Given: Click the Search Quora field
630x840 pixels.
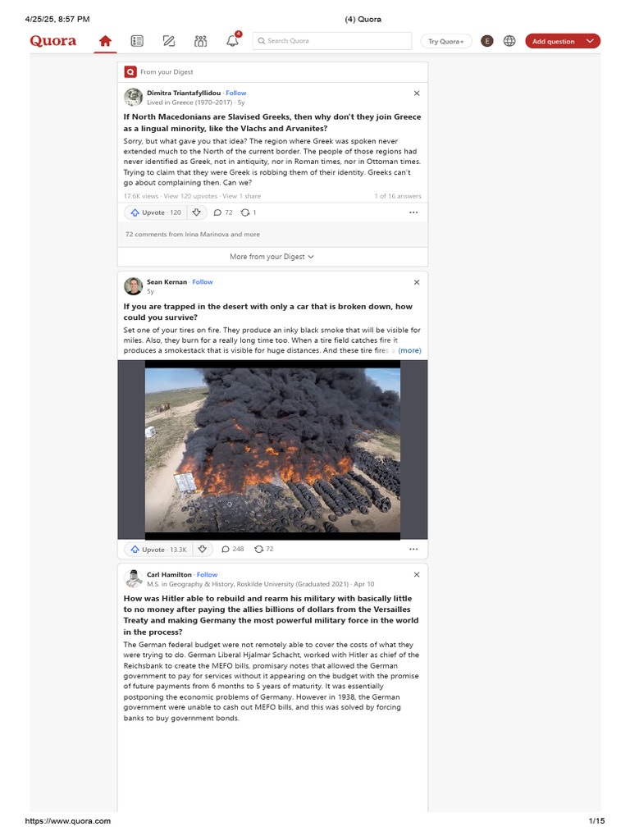Looking at the screenshot, I should [x=332, y=41].
